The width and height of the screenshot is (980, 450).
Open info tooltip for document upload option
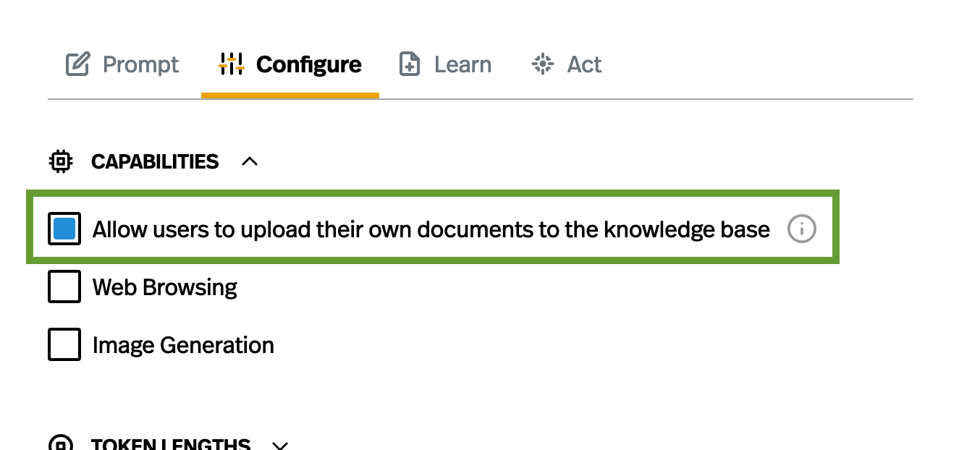tap(801, 229)
